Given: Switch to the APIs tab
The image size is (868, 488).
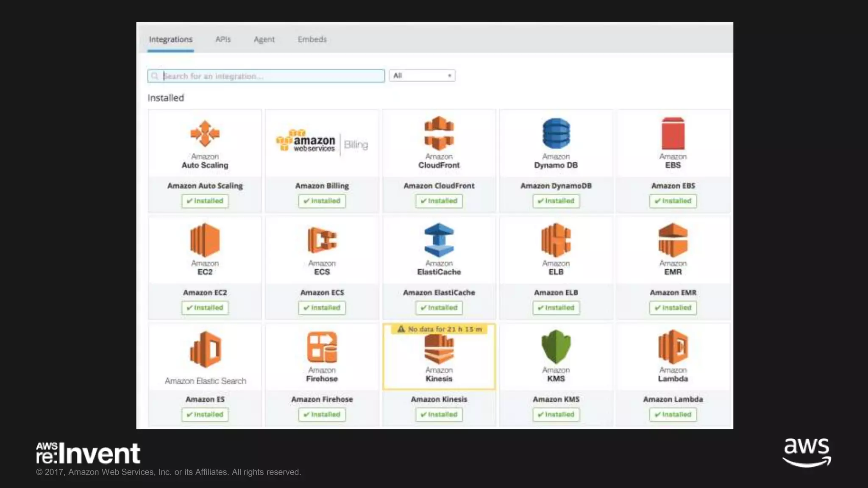Looking at the screenshot, I should point(223,39).
